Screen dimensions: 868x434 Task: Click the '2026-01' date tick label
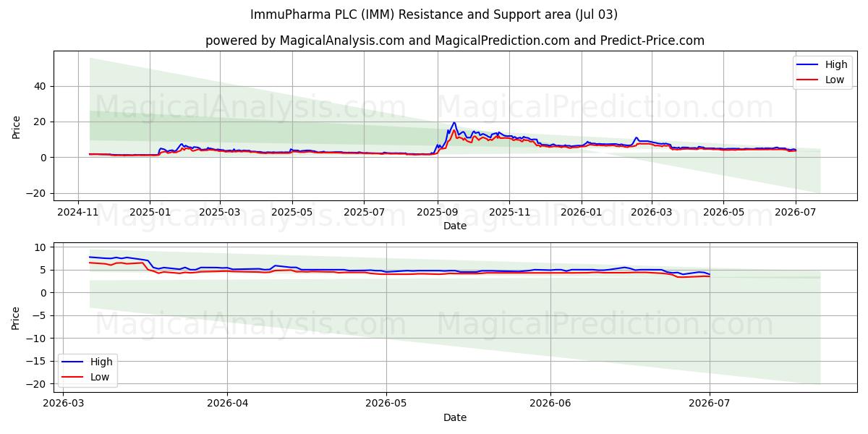581,212
